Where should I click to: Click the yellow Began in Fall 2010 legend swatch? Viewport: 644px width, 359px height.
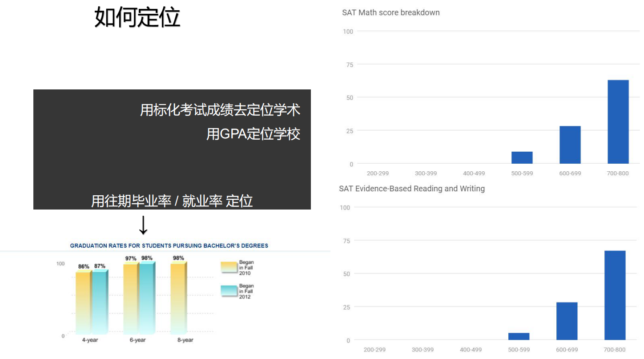pyautogui.click(x=229, y=267)
